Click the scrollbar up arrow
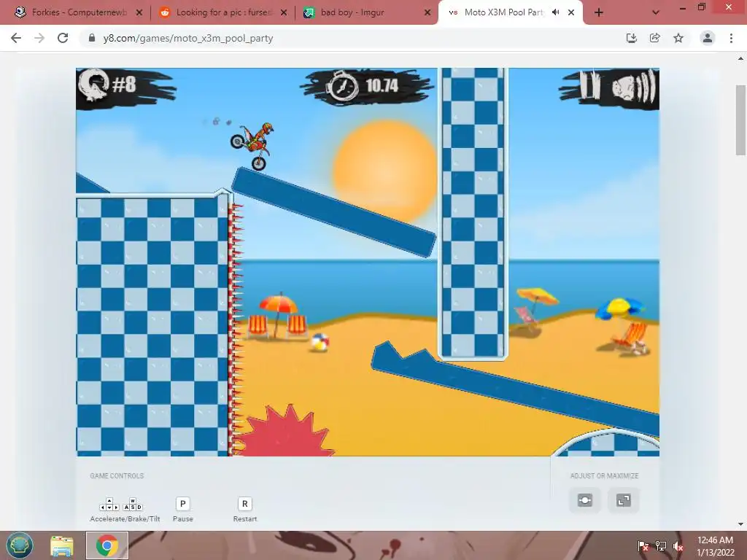747x560 pixels. pos(740,58)
